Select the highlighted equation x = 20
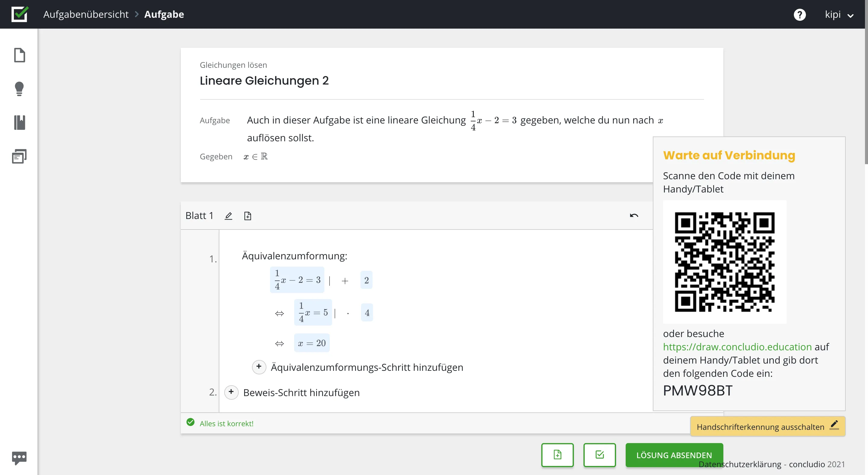This screenshot has width=868, height=475. tap(312, 343)
